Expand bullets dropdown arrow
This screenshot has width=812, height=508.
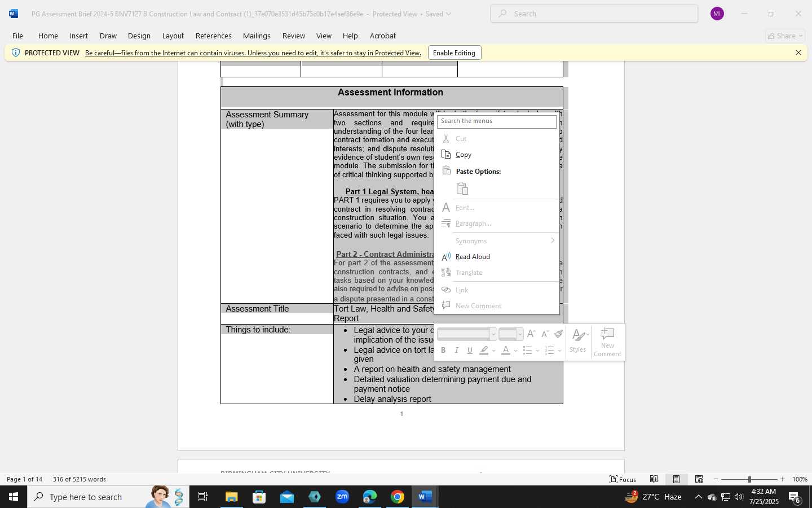pos(537,351)
